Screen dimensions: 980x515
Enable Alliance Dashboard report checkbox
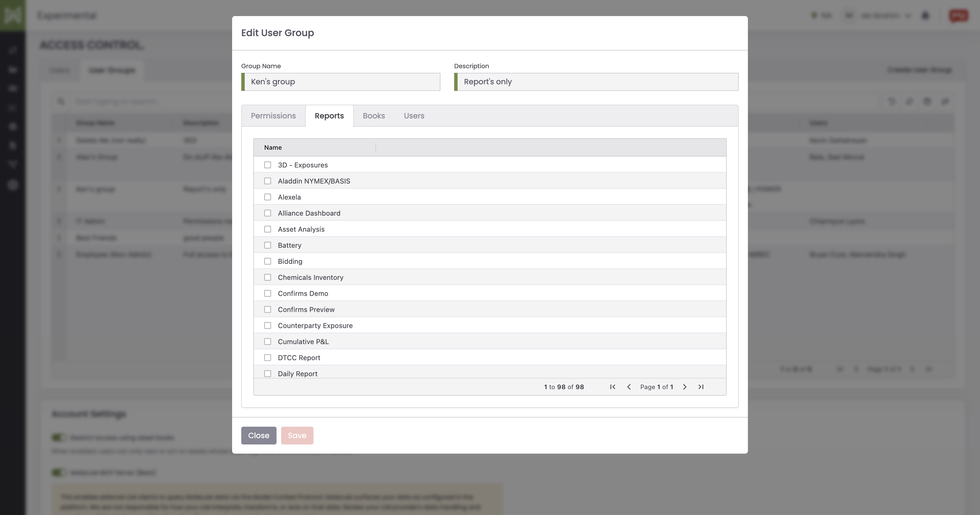pos(267,213)
